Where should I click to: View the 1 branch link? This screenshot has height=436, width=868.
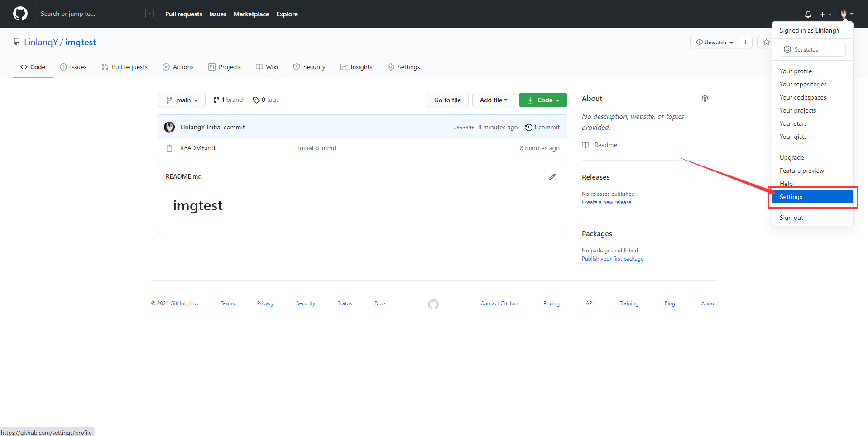(x=229, y=100)
